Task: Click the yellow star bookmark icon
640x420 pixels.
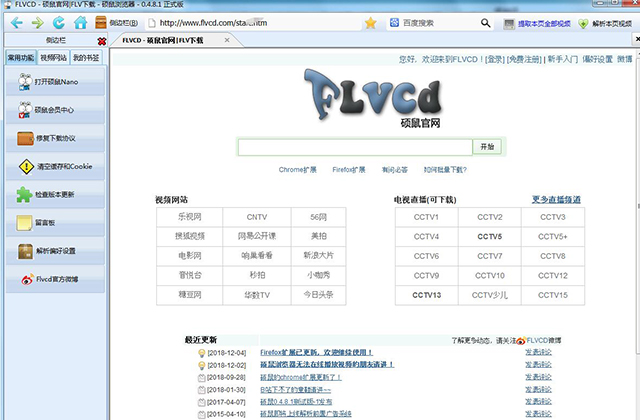Action: [x=371, y=23]
